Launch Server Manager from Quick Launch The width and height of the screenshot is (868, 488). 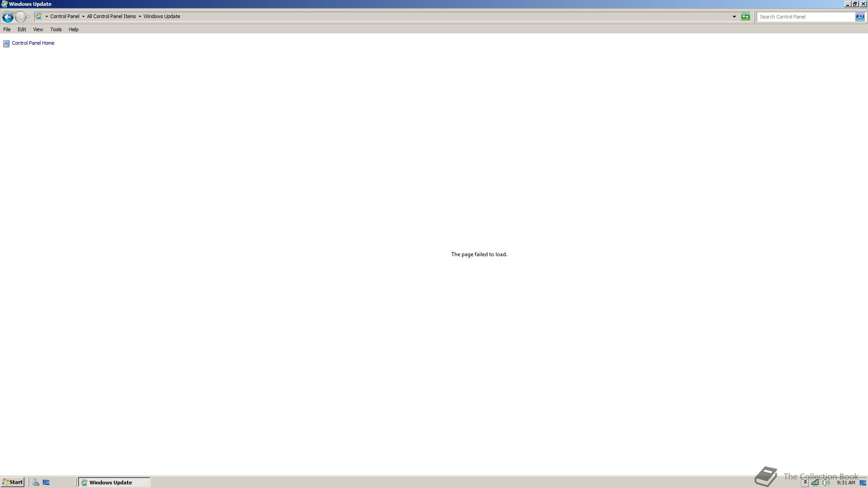click(x=36, y=482)
